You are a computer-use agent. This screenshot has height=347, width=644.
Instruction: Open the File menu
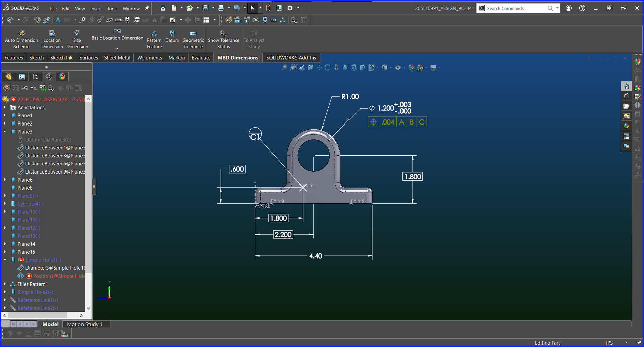(x=53, y=8)
